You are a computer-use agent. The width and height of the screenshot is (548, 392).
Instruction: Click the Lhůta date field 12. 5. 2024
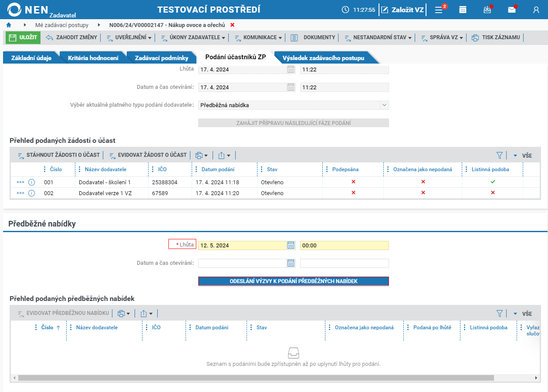[x=242, y=246]
